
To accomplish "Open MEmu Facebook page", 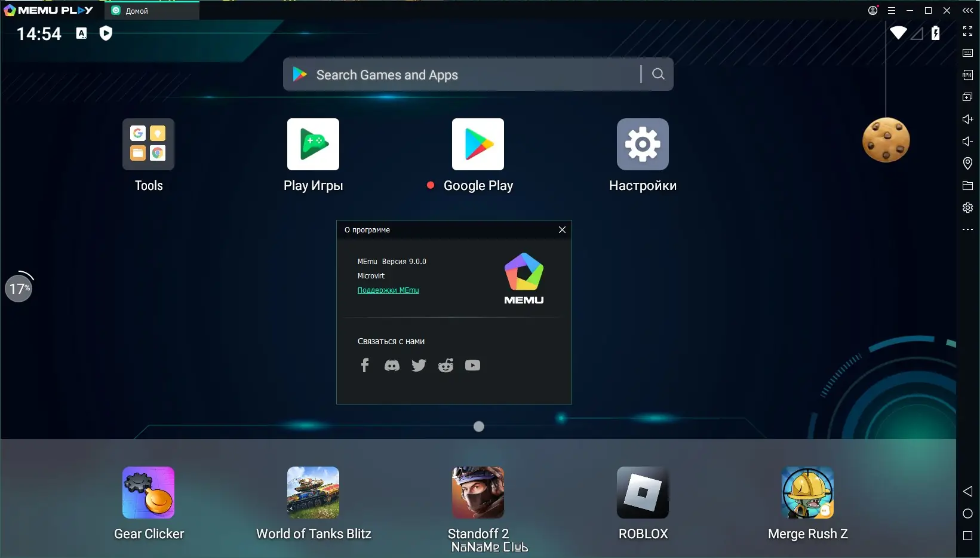I will click(365, 365).
